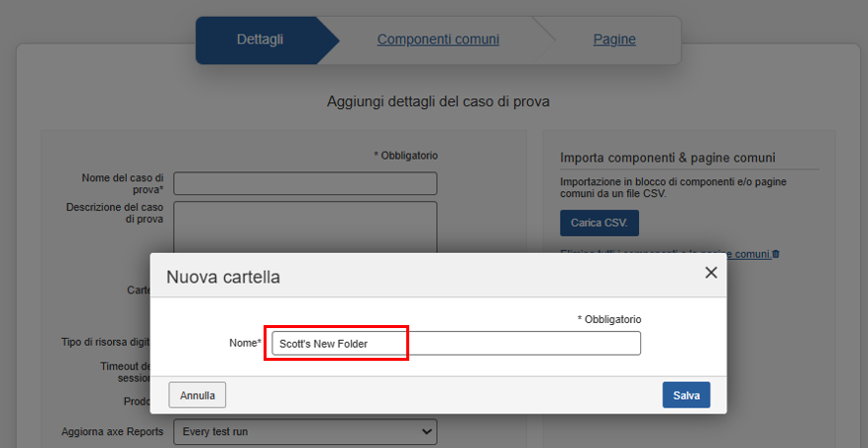Click the Nome del caso di prova field
The height and width of the screenshot is (448, 868).
304,183
